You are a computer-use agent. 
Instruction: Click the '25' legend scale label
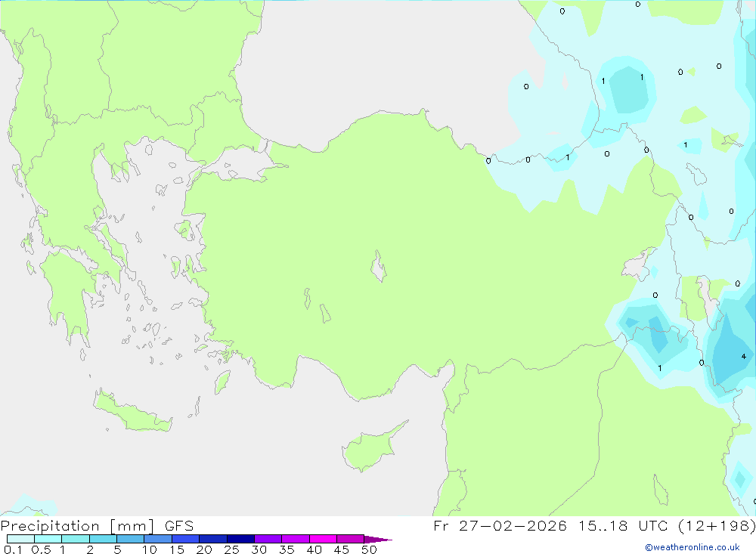point(231,549)
